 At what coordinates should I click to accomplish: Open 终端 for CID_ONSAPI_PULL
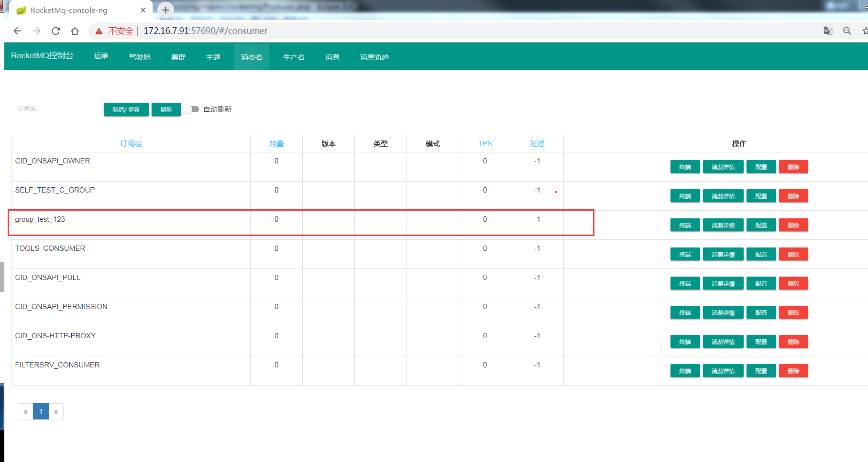[685, 283]
